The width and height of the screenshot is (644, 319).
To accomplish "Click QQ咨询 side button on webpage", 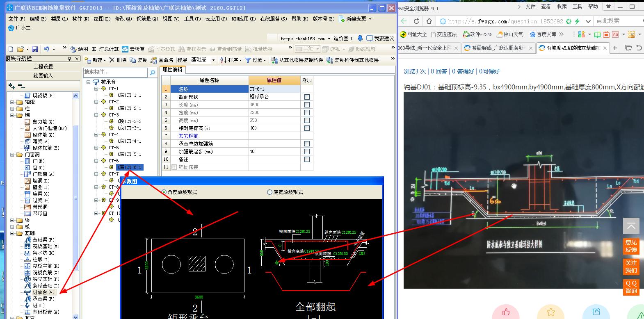I will click(x=631, y=287).
